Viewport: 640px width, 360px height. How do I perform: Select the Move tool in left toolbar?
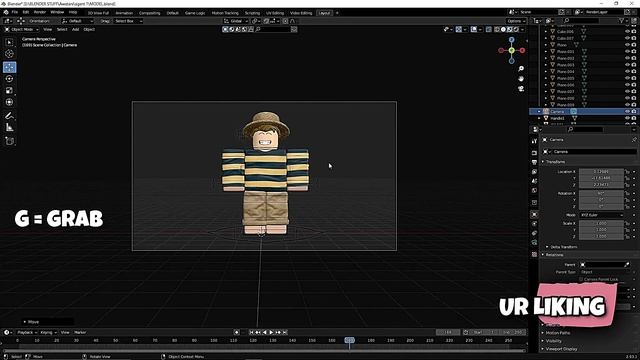(x=9, y=67)
